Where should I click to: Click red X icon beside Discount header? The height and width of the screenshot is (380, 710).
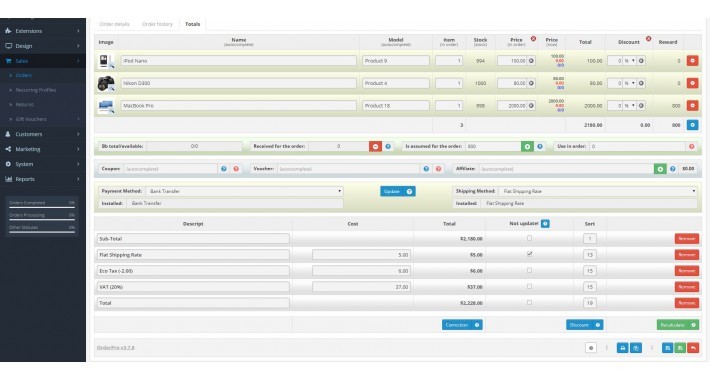pos(648,39)
